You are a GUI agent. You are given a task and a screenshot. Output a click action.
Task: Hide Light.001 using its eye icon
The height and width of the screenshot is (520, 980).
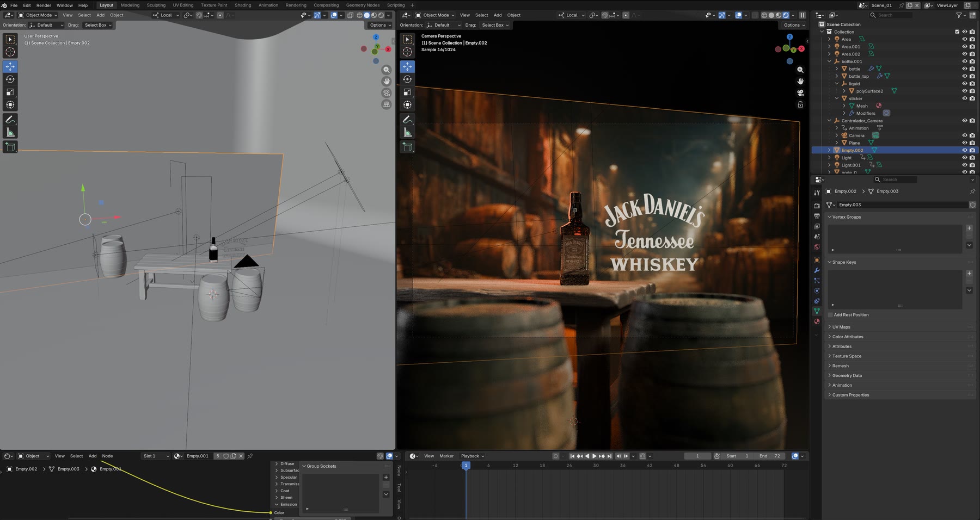coord(965,165)
